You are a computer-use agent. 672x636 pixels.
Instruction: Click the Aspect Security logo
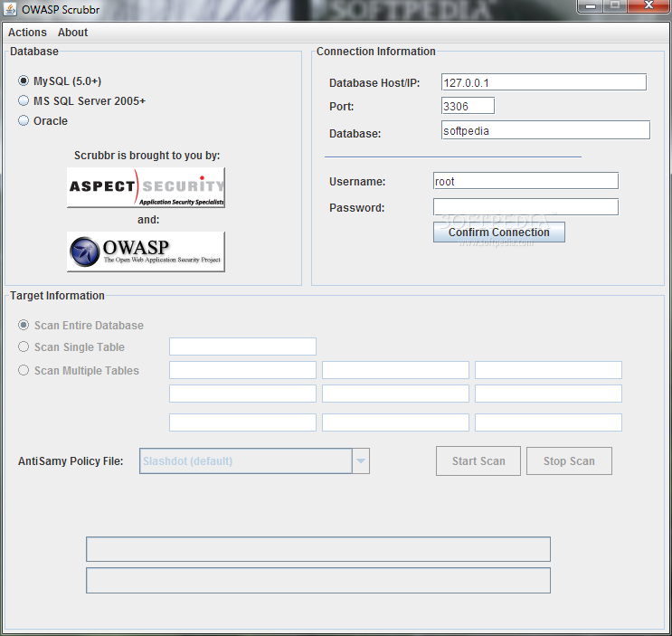click(x=146, y=187)
